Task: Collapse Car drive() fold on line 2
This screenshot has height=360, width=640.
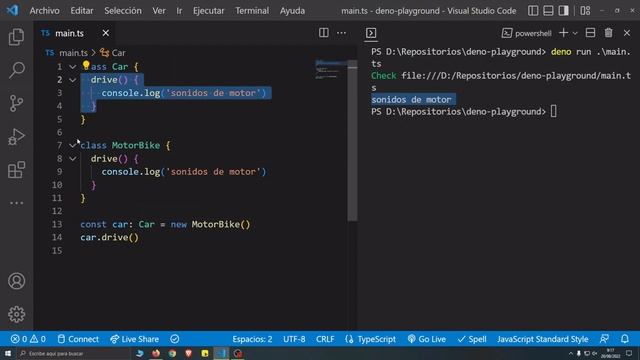Action: [73, 80]
